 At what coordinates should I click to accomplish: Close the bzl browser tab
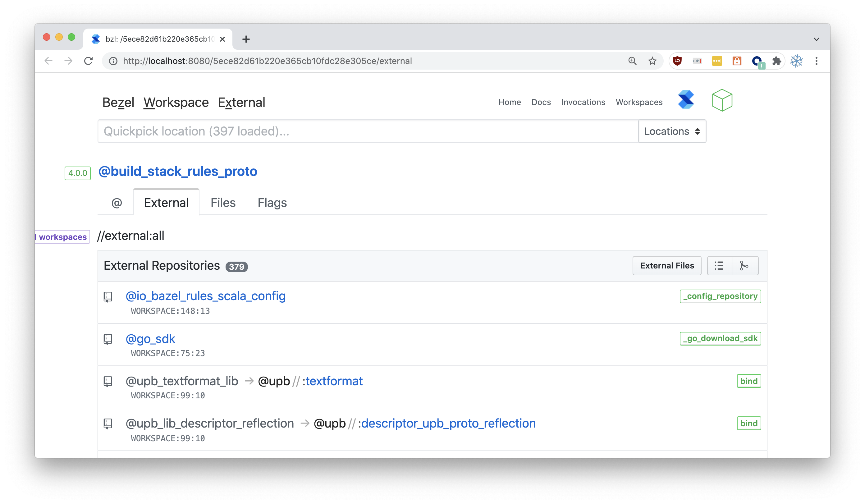[x=222, y=39]
